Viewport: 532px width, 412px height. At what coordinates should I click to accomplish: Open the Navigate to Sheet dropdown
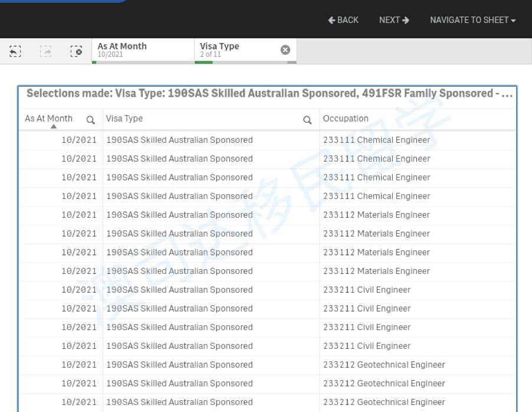472,20
